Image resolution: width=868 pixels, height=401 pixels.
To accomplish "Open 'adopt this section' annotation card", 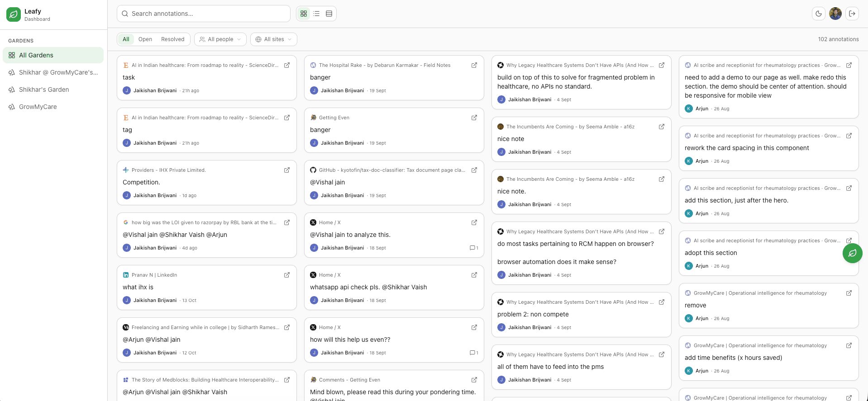I will pyautogui.click(x=768, y=253).
